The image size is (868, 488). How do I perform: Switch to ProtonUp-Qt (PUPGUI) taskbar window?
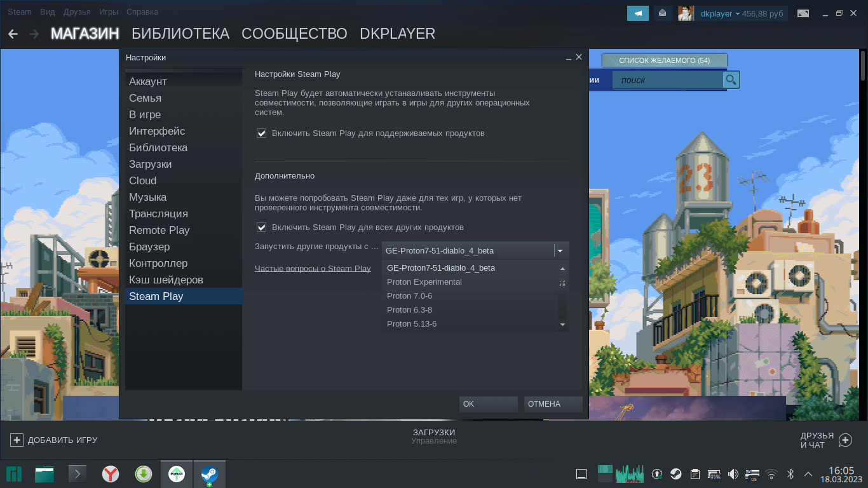177,474
